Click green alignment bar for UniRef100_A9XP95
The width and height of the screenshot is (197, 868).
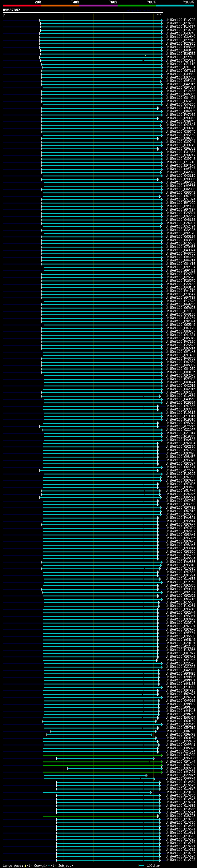pyautogui.click(x=103, y=755)
